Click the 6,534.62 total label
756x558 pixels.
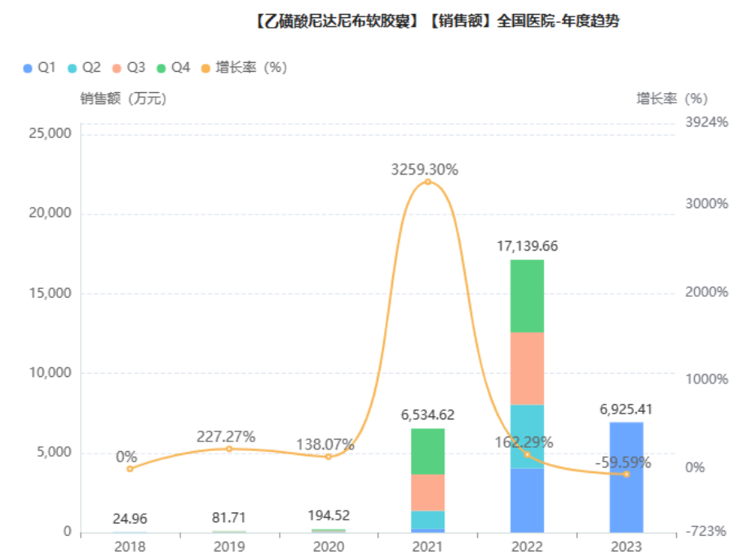[x=427, y=414]
